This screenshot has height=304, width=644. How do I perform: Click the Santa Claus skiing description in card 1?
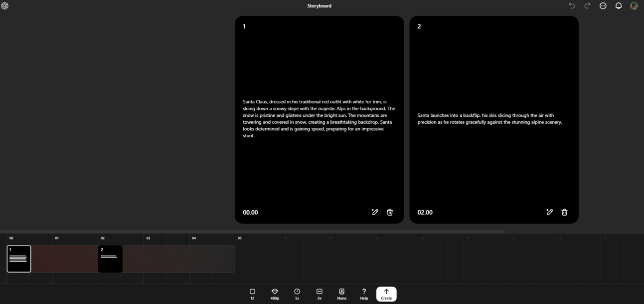(319, 118)
